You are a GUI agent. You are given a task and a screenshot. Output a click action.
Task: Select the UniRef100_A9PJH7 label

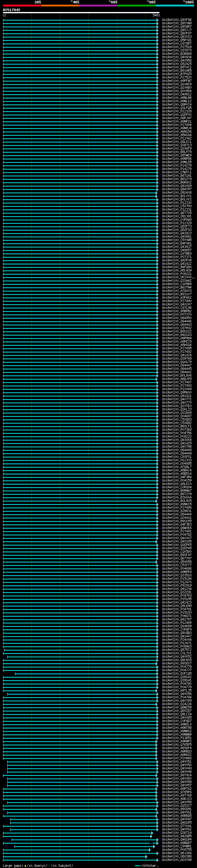click(177, 118)
